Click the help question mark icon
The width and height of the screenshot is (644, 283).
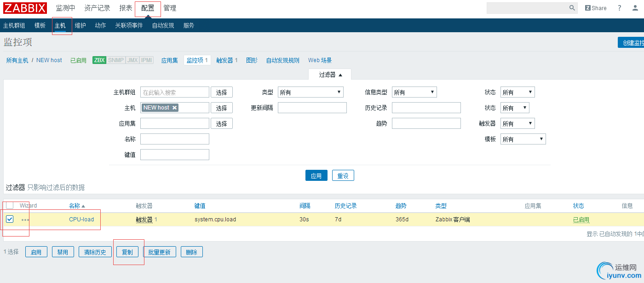[620, 8]
